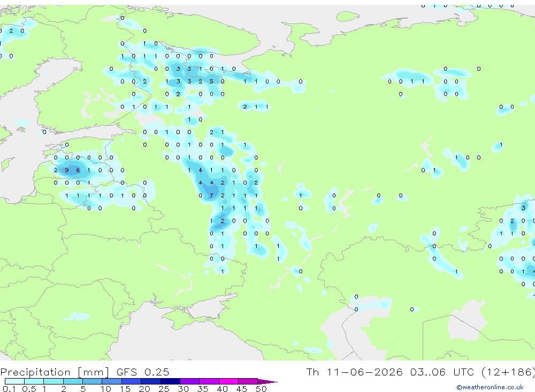Click the legend swatch between 2 and 5
Image resolution: width=535 pixels, height=392 pixels.
pos(73,381)
